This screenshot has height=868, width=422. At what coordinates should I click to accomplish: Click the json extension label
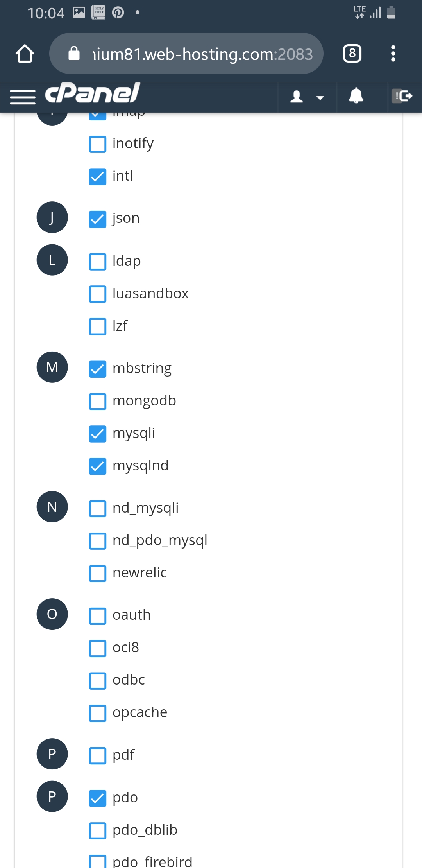click(126, 218)
